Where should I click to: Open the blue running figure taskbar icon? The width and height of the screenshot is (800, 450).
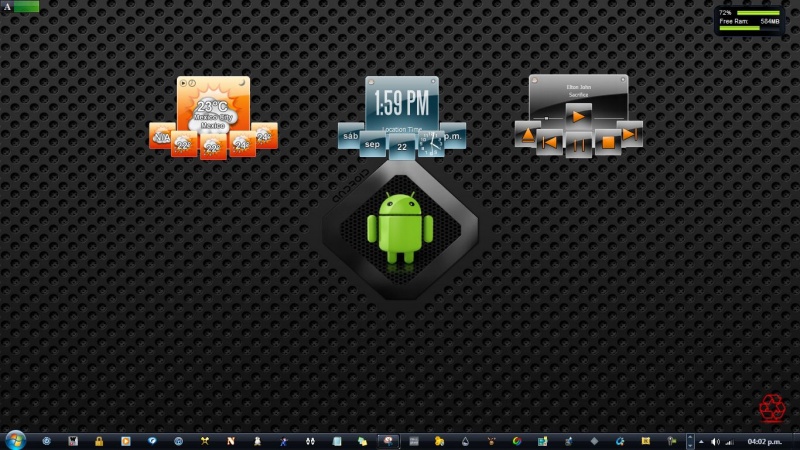click(x=284, y=441)
